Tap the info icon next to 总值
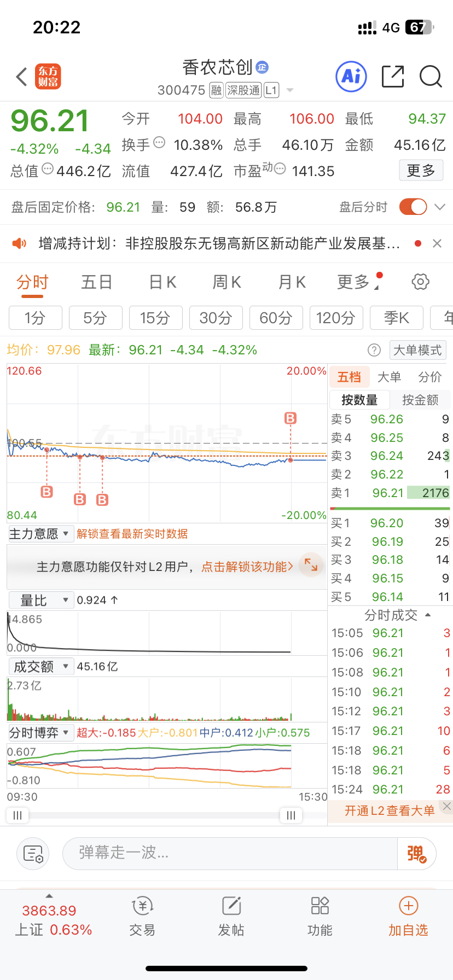Viewport: 453px width, 980px height. click(x=48, y=169)
